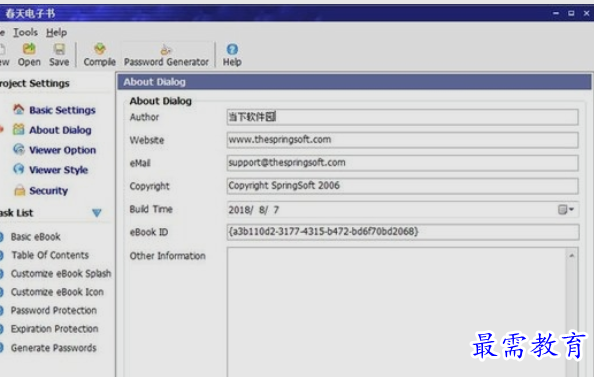Click the Other Information scrollbar up arrow
The image size is (594, 377).
tap(572, 256)
